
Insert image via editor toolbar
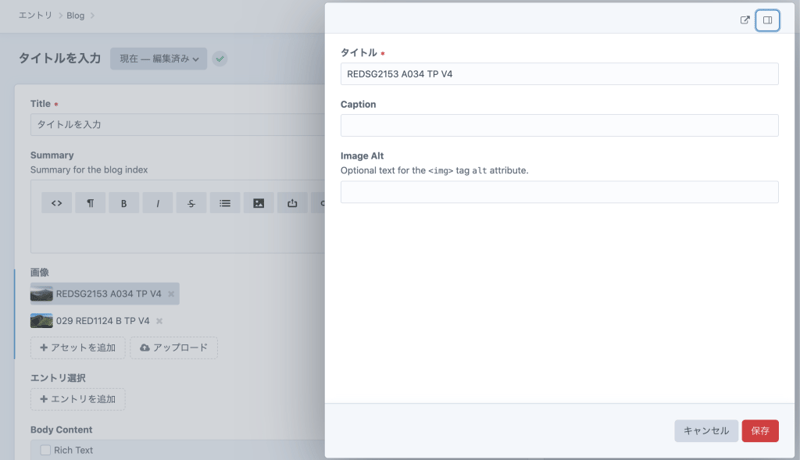pos(259,203)
